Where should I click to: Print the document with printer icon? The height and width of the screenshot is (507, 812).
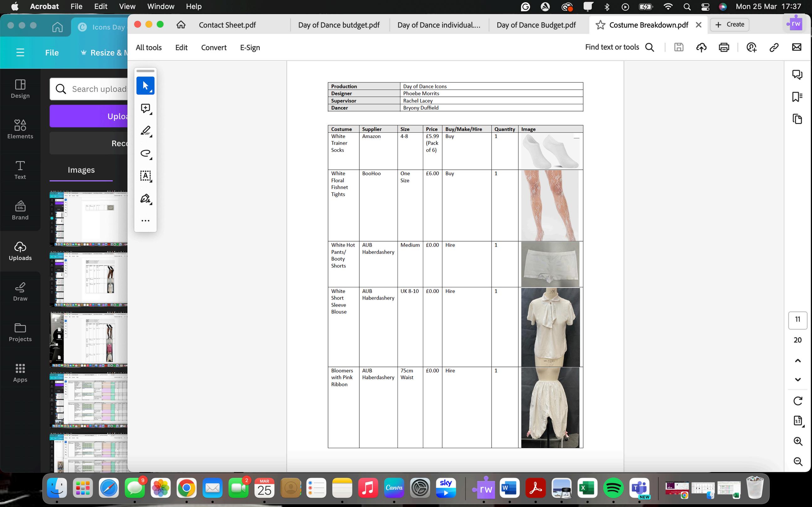click(724, 47)
